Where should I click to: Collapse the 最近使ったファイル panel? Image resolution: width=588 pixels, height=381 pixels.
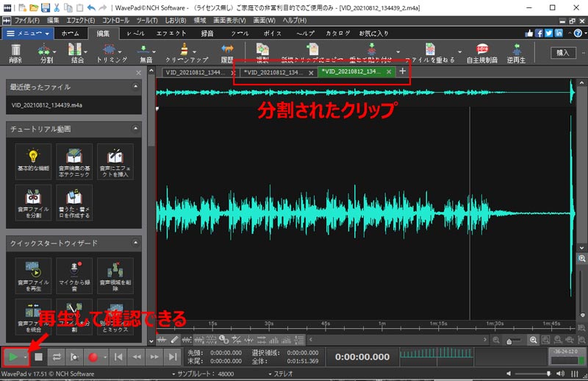click(137, 88)
